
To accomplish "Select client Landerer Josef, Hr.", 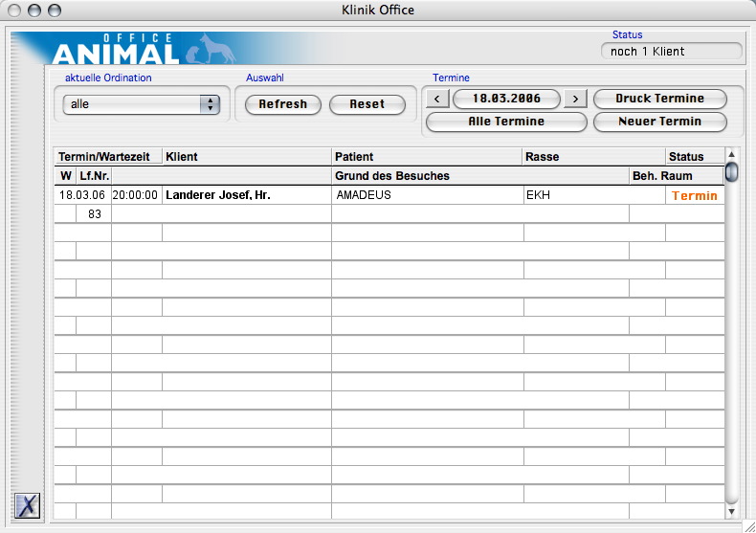I will [216, 195].
